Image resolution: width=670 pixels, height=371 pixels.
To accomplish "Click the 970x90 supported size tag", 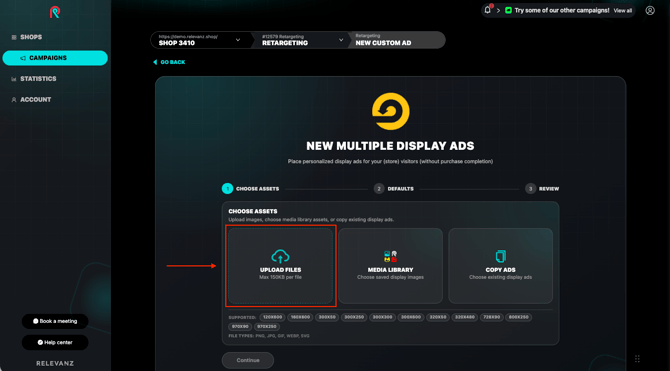I will tap(240, 327).
